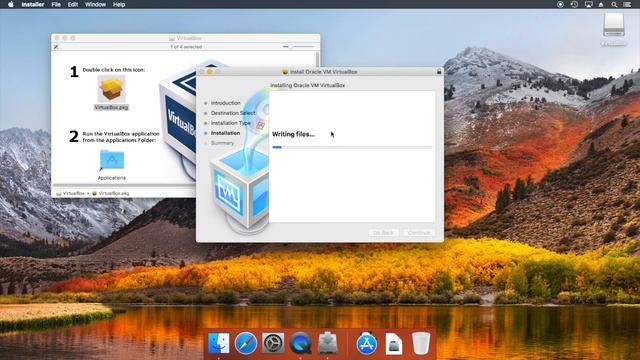Click the Writing files progress bar
This screenshot has width=640, height=360.
click(352, 147)
